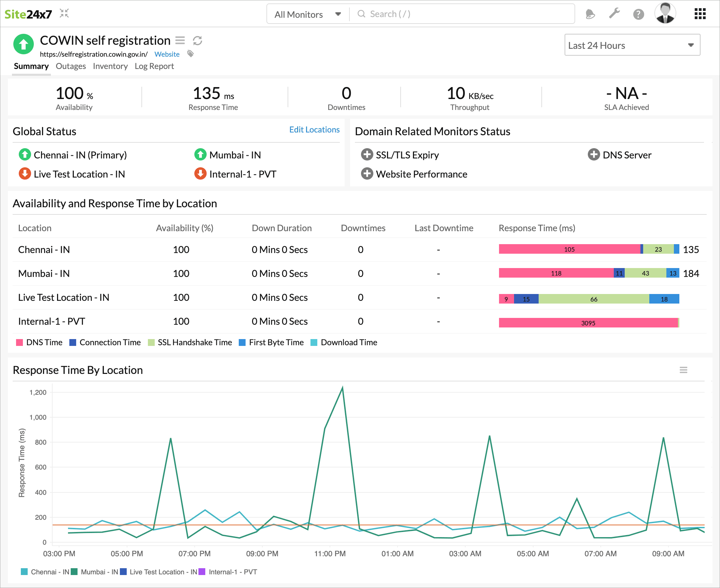Image resolution: width=720 pixels, height=588 pixels.
Task: Click the refresh icon beside the monitor title
Action: [197, 41]
